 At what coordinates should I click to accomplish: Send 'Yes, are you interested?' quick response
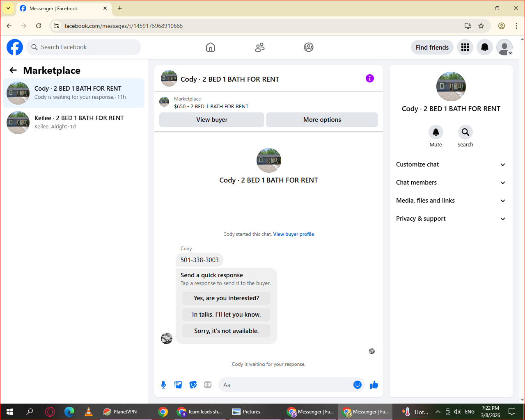click(x=227, y=298)
